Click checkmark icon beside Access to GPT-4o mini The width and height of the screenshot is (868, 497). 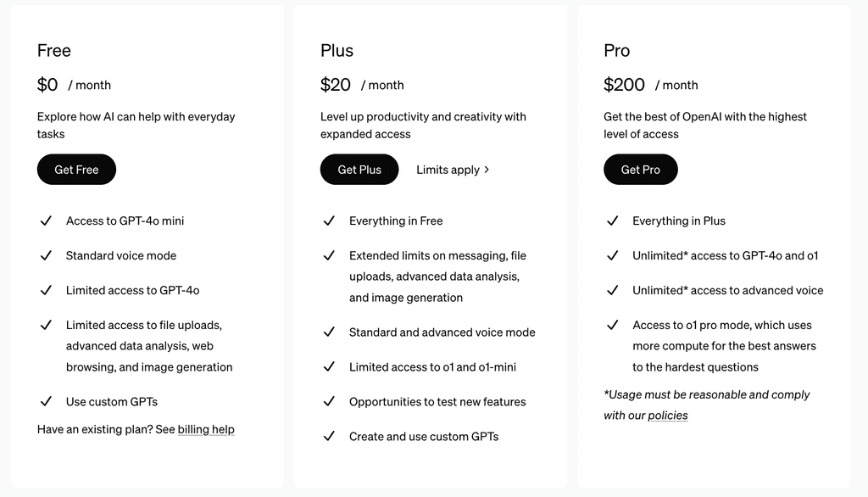[x=47, y=221]
